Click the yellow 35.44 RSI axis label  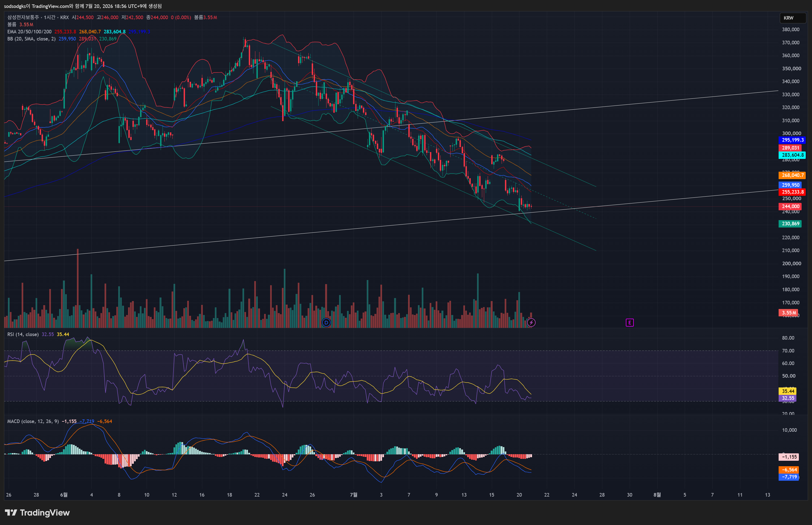coord(788,391)
